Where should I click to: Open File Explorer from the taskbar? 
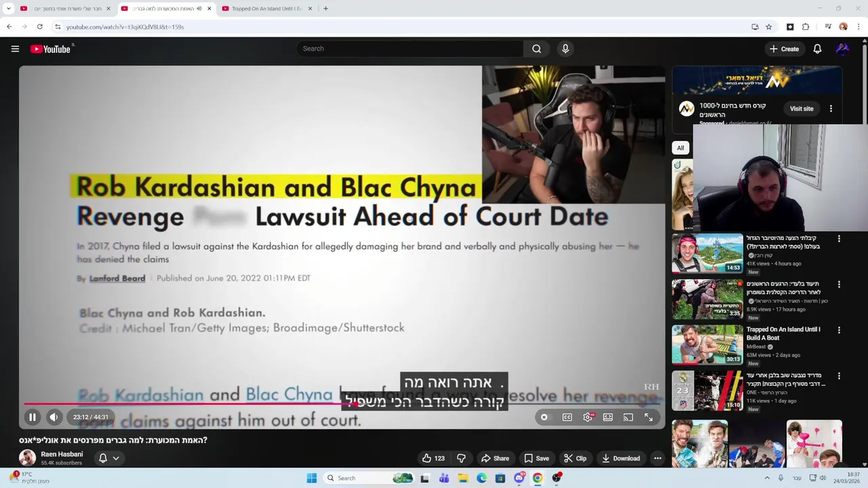coord(462,478)
